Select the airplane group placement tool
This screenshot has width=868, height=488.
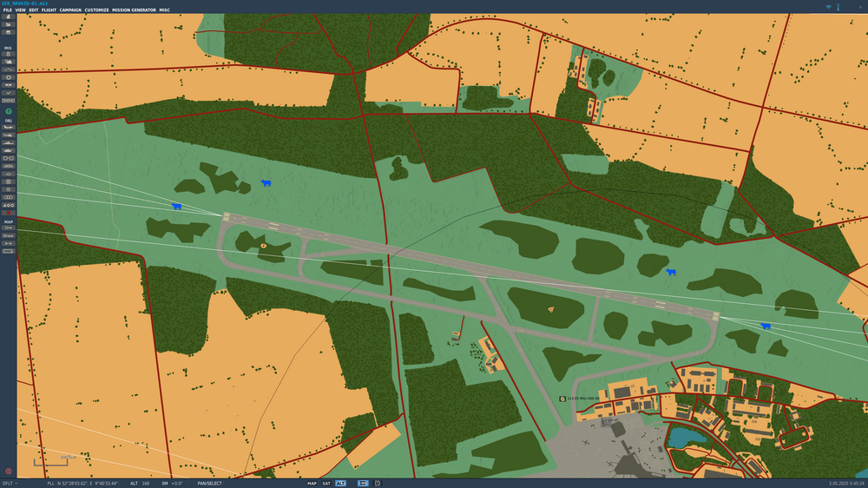[x=9, y=127]
